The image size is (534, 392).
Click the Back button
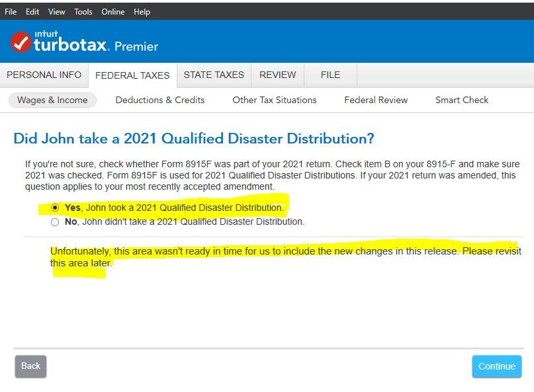[x=30, y=366]
